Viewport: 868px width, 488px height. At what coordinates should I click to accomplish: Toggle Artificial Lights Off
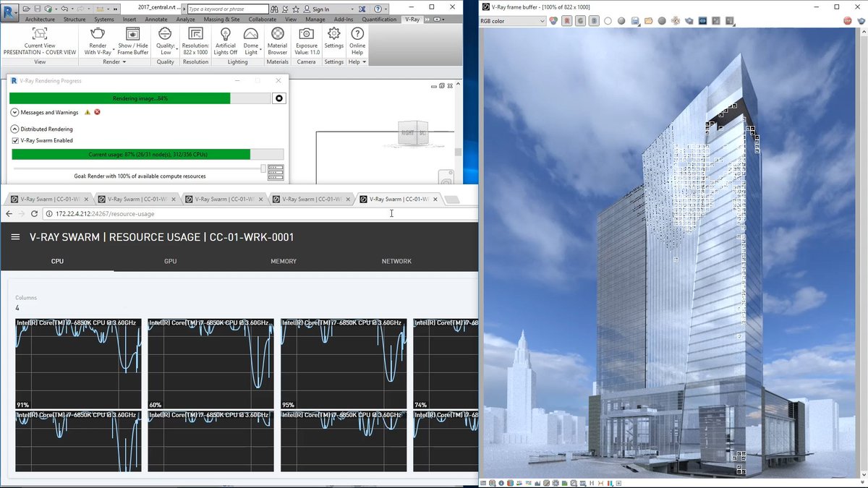click(226, 41)
